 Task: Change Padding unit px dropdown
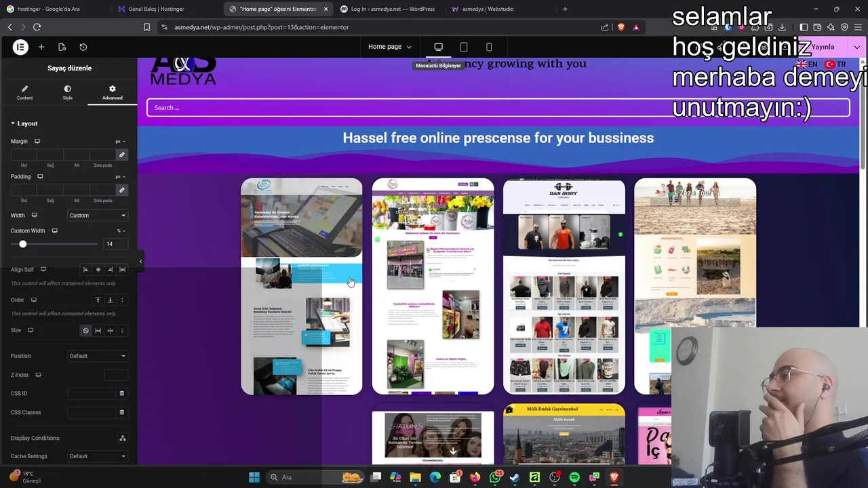[120, 176]
